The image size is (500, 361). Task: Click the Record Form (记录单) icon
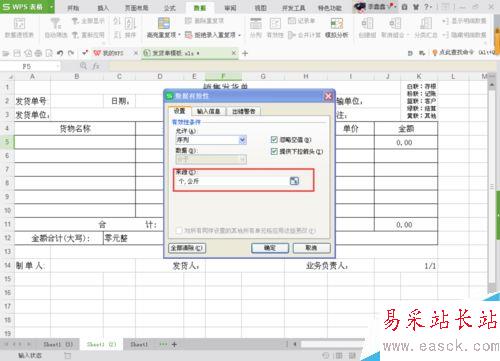click(292, 21)
